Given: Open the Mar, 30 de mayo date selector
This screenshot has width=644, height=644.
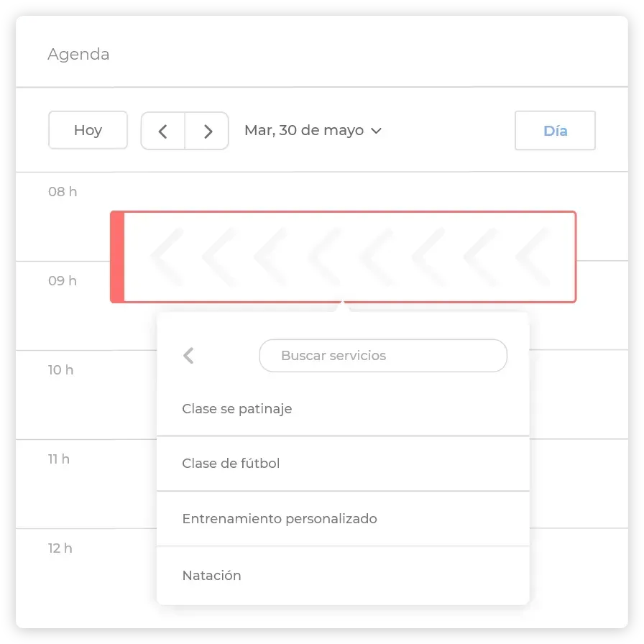Looking at the screenshot, I should point(313,130).
